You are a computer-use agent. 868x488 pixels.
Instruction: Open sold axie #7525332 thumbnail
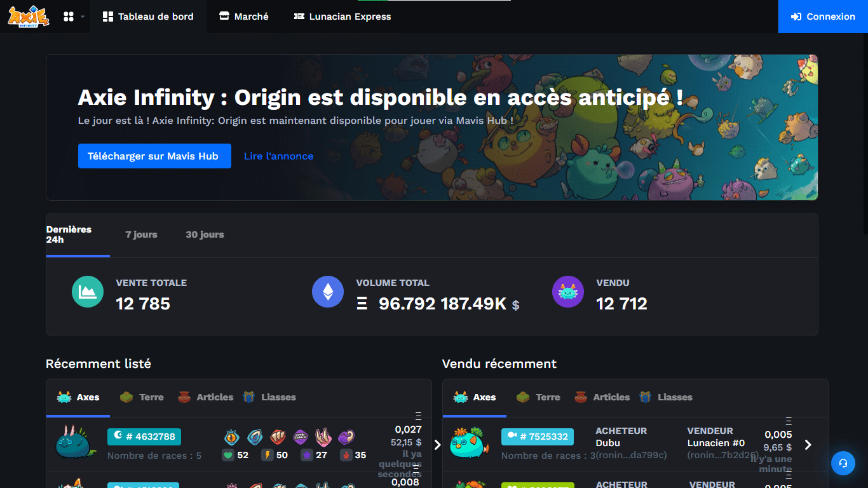click(x=470, y=442)
